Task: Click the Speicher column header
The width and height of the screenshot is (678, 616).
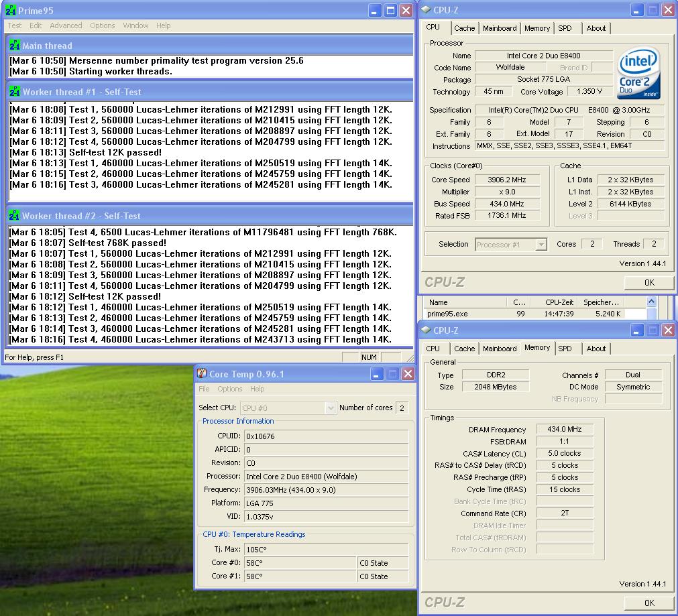Action: point(602,302)
